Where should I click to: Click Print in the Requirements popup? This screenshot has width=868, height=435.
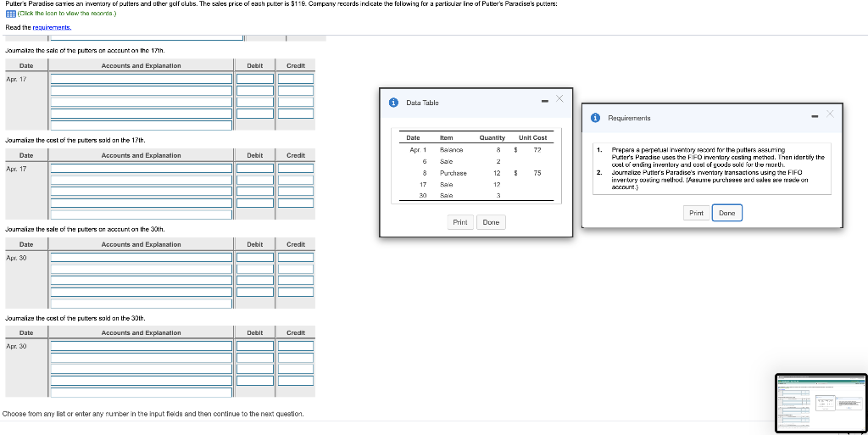[x=697, y=213]
